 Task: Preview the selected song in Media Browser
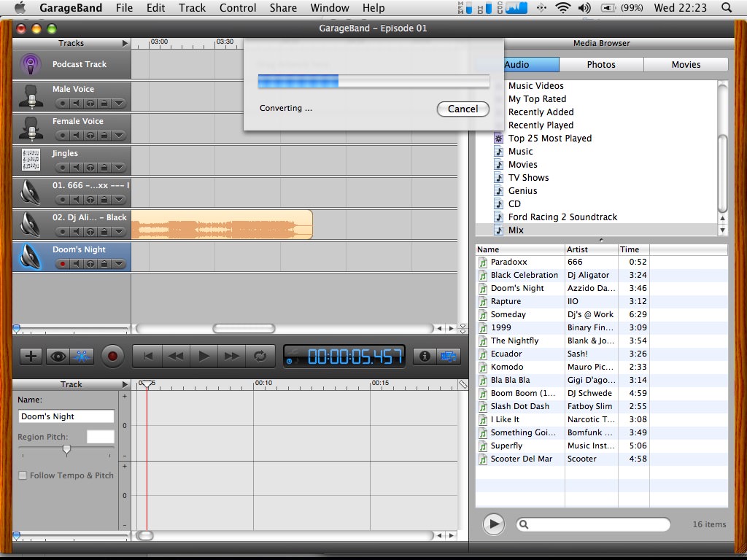(x=494, y=524)
